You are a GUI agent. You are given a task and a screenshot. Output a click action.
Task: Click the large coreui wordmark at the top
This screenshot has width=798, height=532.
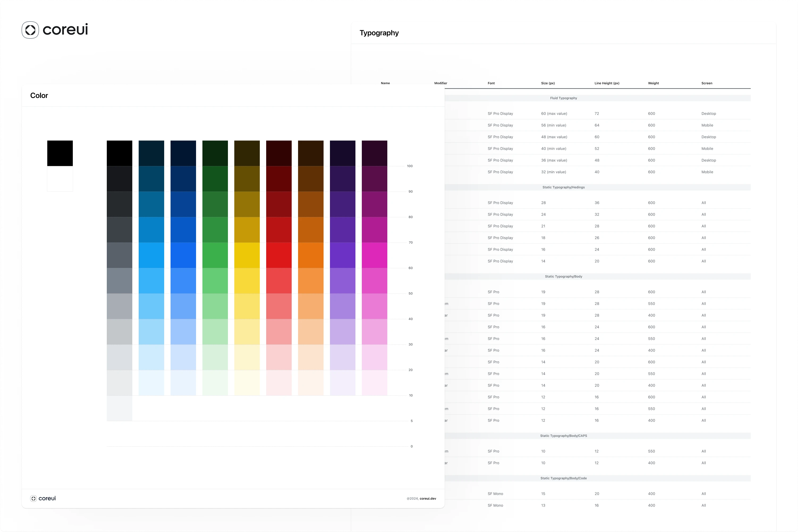[x=65, y=29]
